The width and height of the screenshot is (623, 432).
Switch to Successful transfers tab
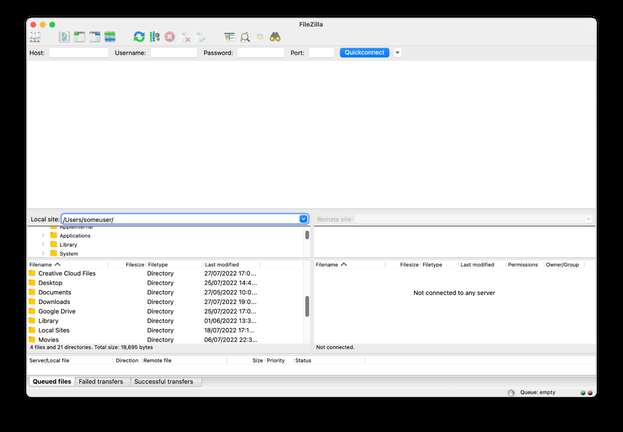tap(164, 382)
